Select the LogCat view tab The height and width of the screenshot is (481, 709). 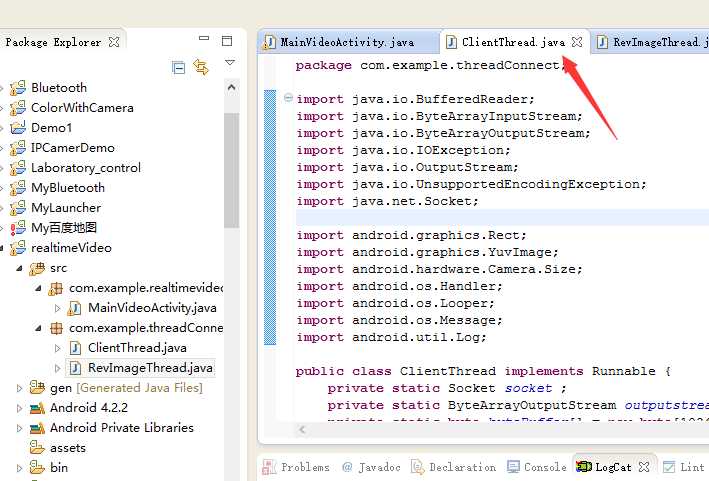click(604, 467)
